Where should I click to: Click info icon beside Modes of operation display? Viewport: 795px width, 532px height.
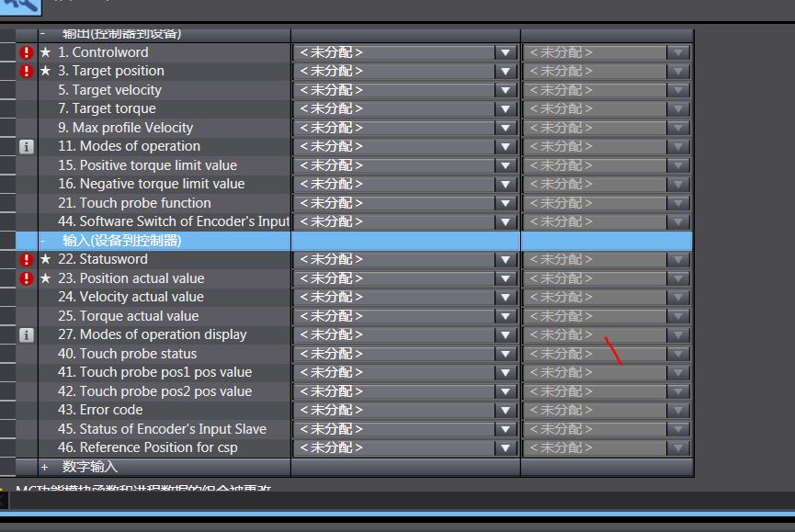(27, 334)
